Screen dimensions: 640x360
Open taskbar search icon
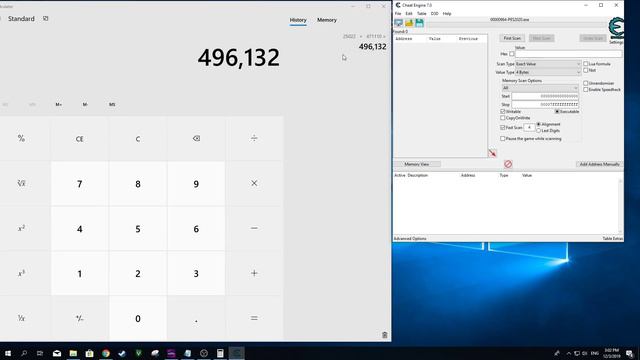[24, 353]
